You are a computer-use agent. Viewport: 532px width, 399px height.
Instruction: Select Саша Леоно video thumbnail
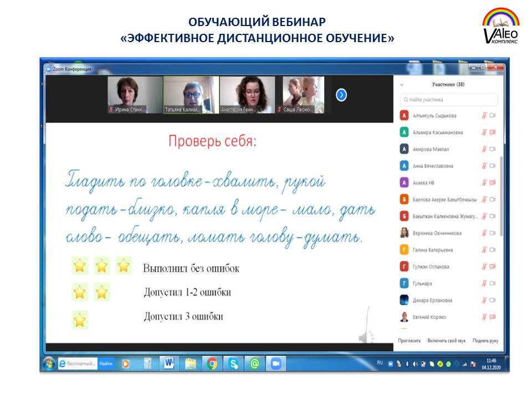tap(303, 95)
